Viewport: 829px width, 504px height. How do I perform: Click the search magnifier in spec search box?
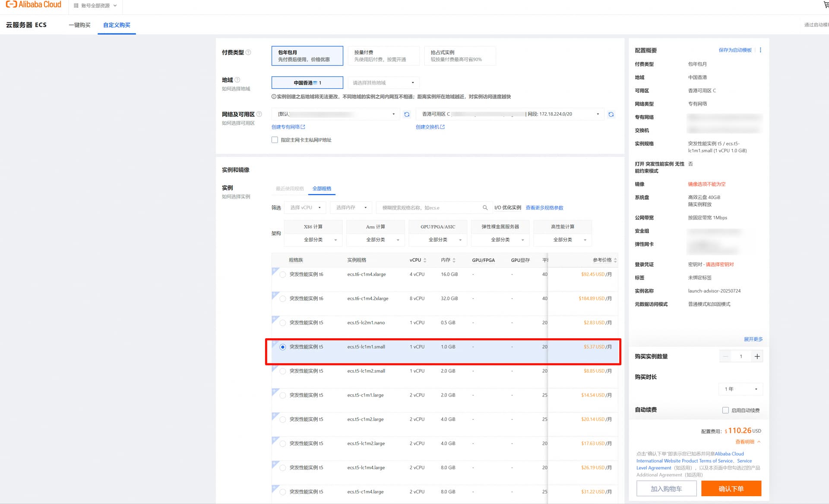tap(485, 208)
